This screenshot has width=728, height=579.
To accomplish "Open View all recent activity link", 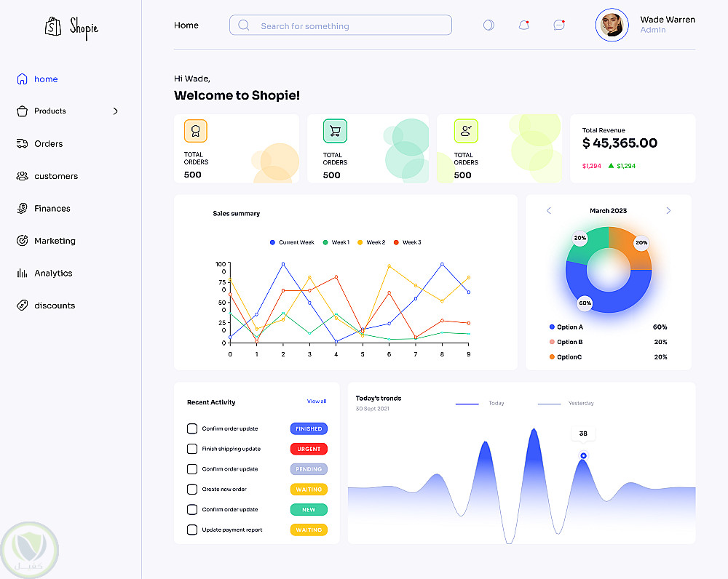I will pos(317,402).
